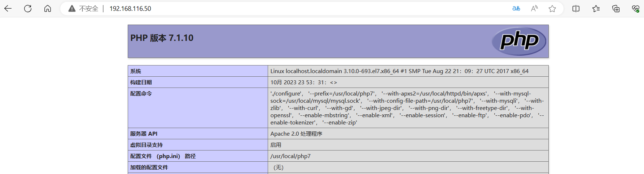
Task: Click the PHP 版本 7.1.10 heading
Action: (162, 38)
